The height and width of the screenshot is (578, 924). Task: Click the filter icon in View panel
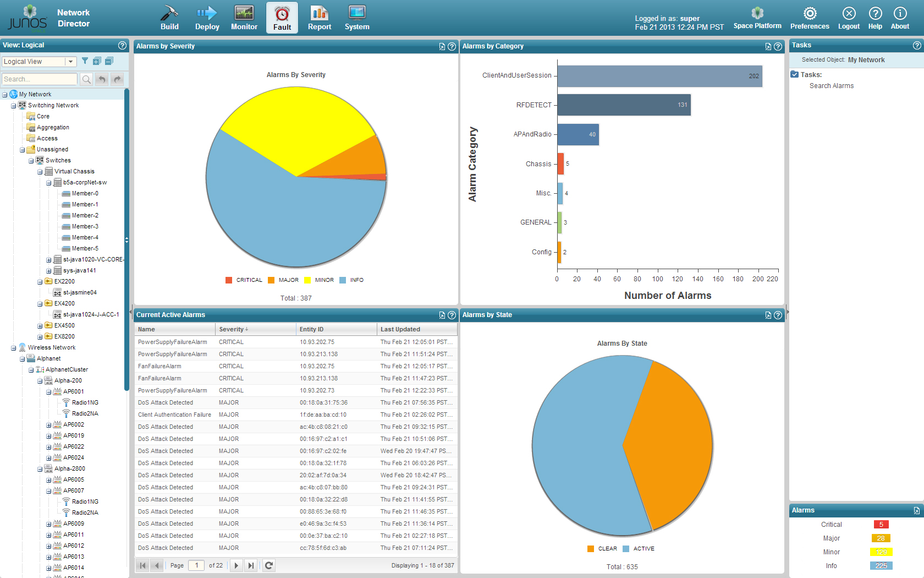85,61
